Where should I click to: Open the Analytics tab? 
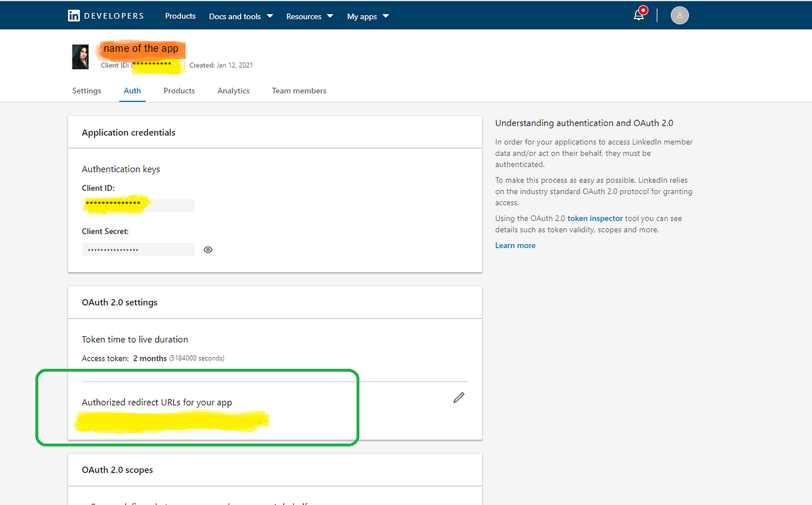pos(233,90)
